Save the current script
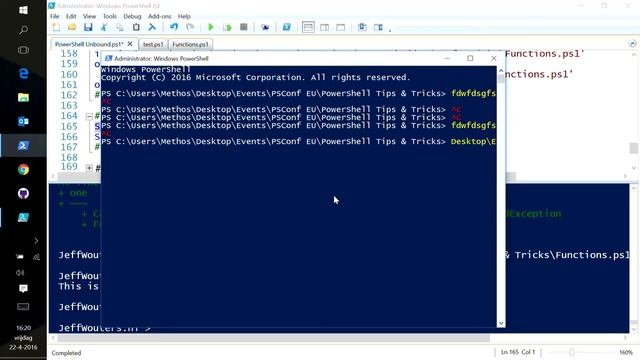Viewport: 640px width, 360px height. [88, 27]
